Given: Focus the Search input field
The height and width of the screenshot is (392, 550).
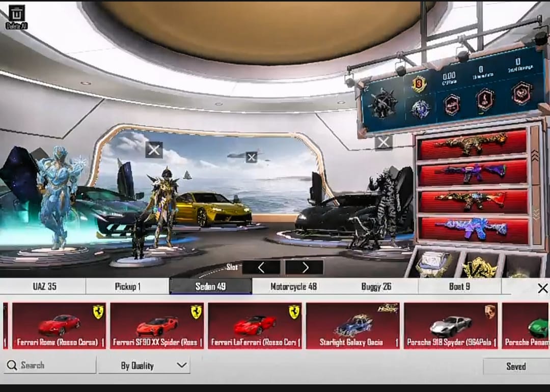Looking at the screenshot, I should [x=50, y=366].
